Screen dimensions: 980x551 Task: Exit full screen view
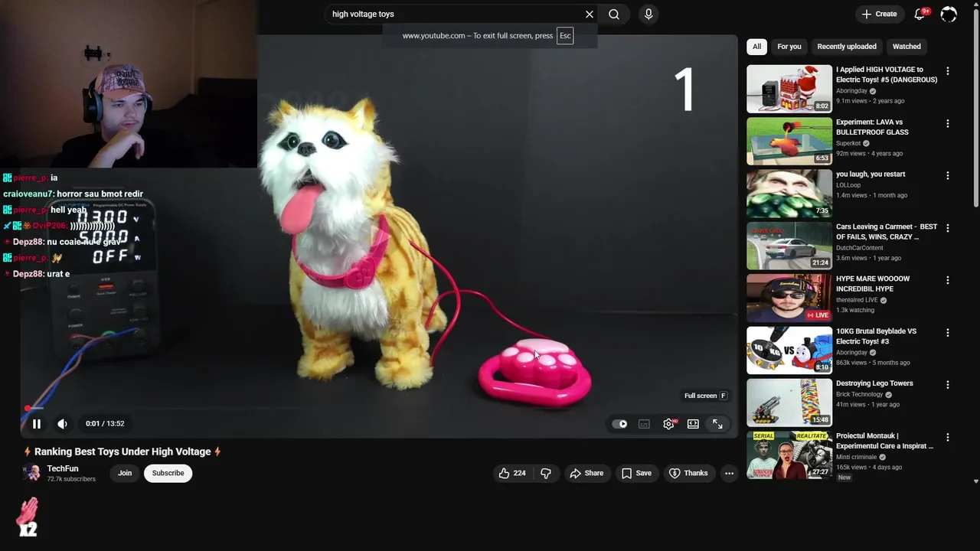(x=717, y=424)
